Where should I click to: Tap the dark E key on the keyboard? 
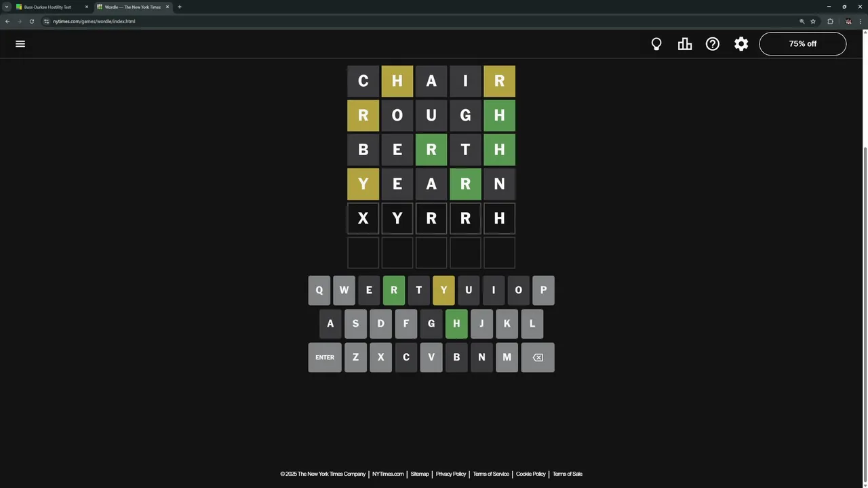pos(369,290)
